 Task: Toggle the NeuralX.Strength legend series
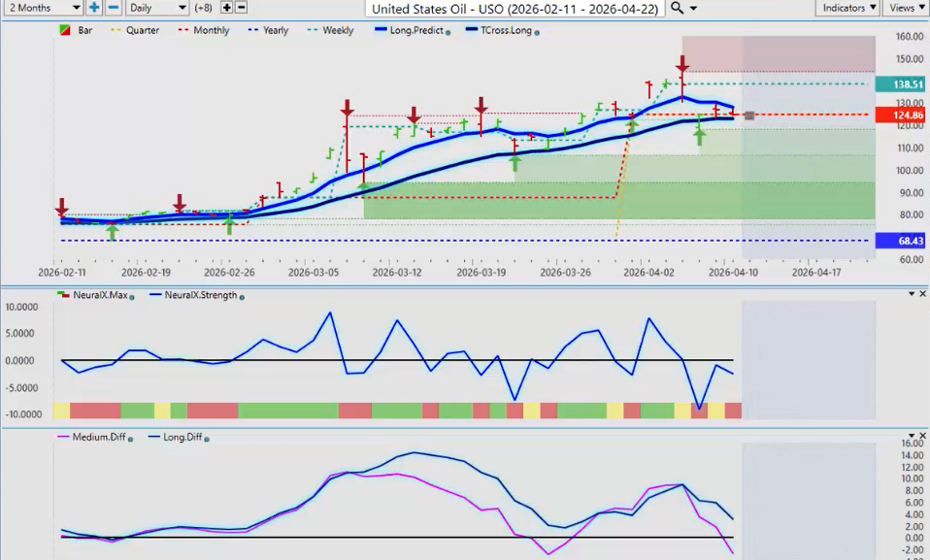coord(200,294)
